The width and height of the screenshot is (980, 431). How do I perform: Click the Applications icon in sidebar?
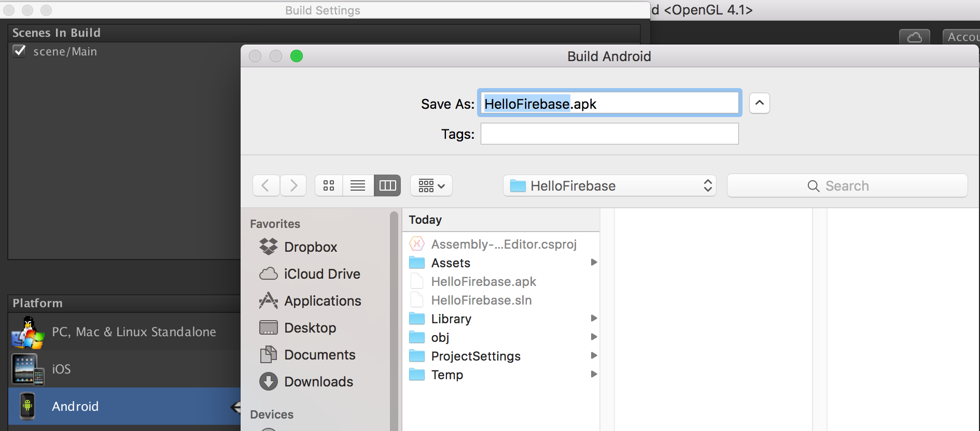[x=268, y=300]
